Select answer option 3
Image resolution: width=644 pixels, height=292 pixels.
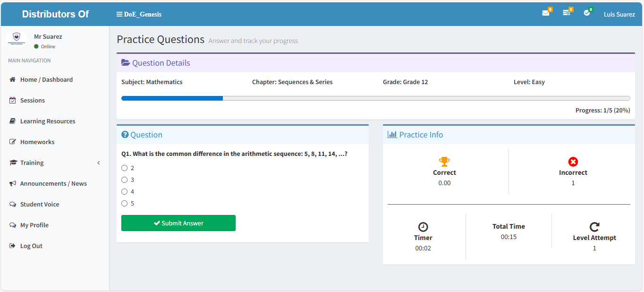(x=125, y=180)
